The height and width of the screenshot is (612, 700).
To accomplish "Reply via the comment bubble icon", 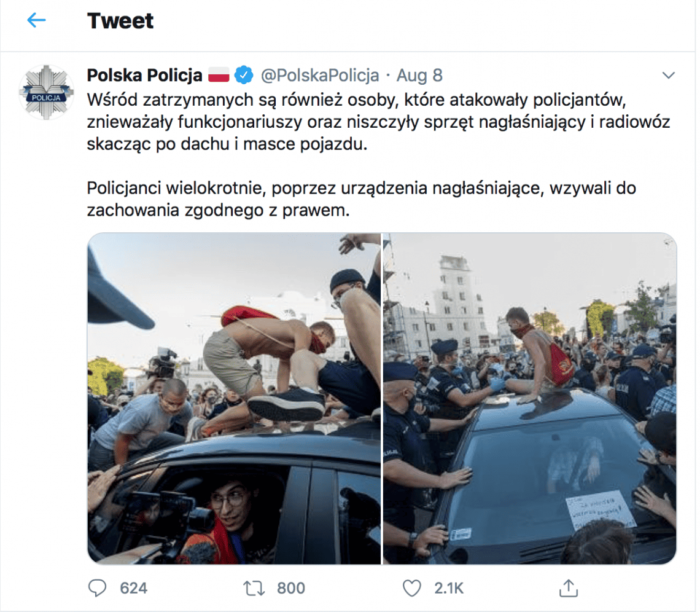I will [x=97, y=588].
